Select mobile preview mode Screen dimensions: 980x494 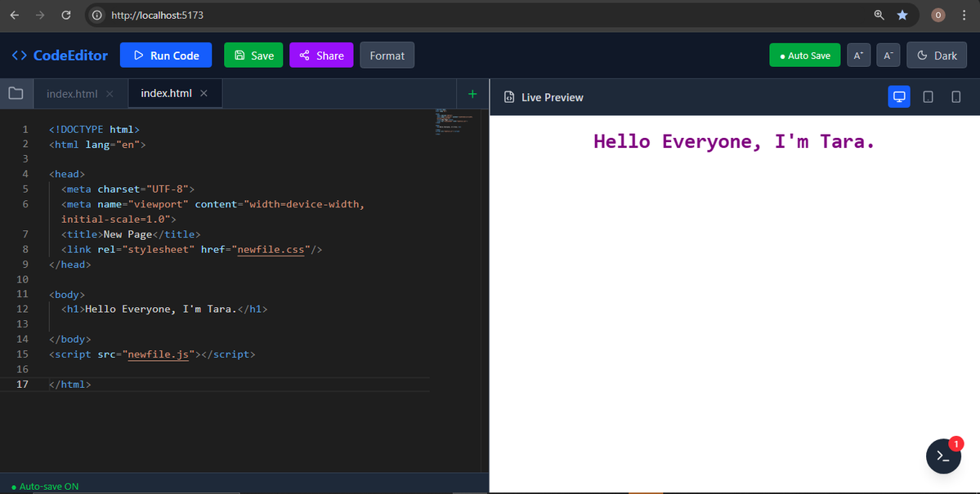pos(955,97)
